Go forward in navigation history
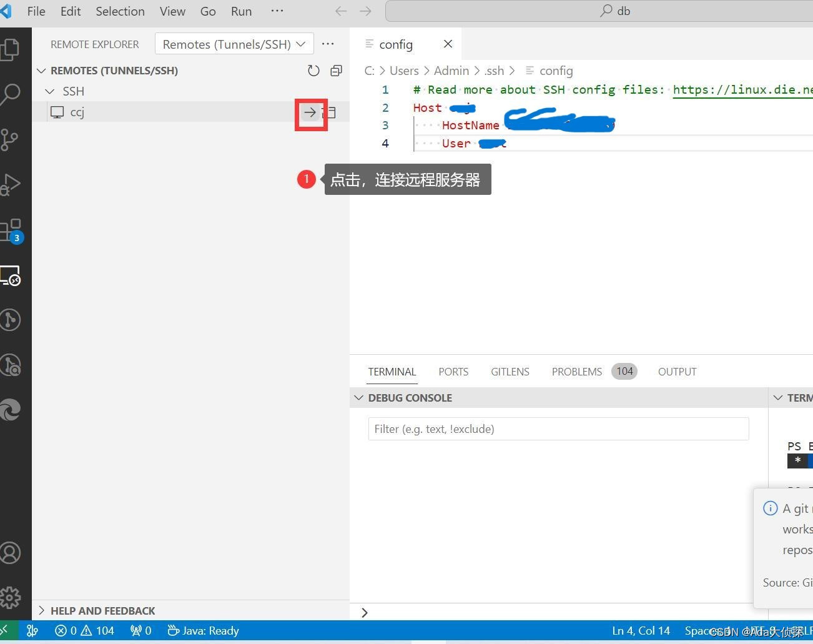Image resolution: width=813 pixels, height=644 pixels. tap(366, 11)
